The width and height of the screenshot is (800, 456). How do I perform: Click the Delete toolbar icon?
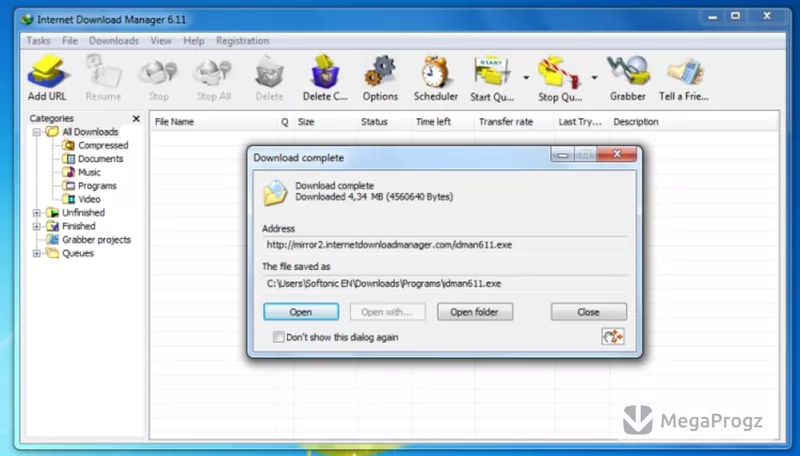(269, 72)
